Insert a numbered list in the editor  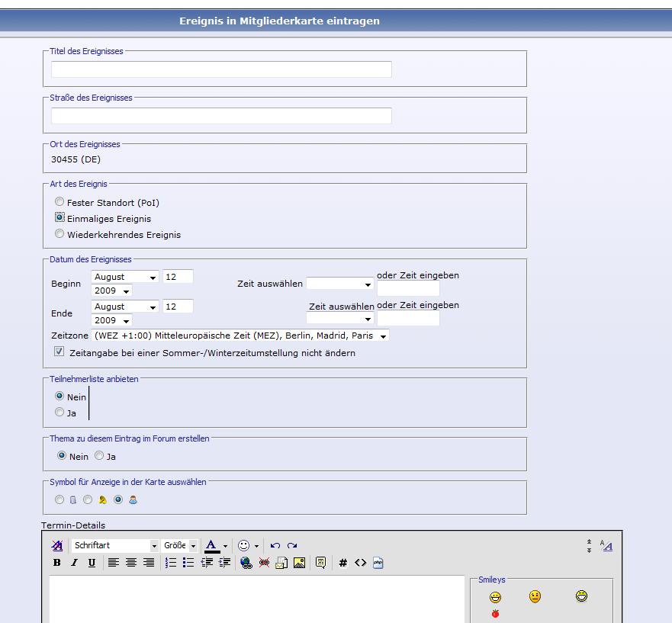[171, 563]
